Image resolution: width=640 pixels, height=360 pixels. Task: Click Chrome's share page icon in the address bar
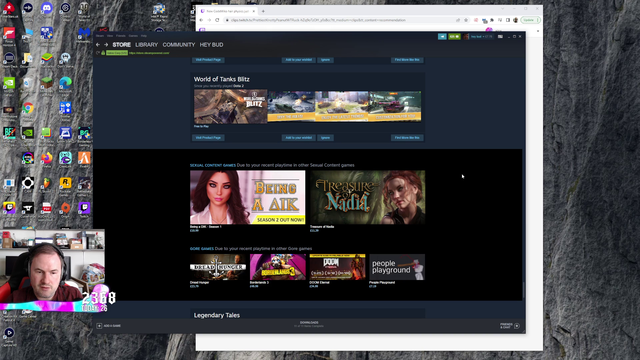(458, 20)
